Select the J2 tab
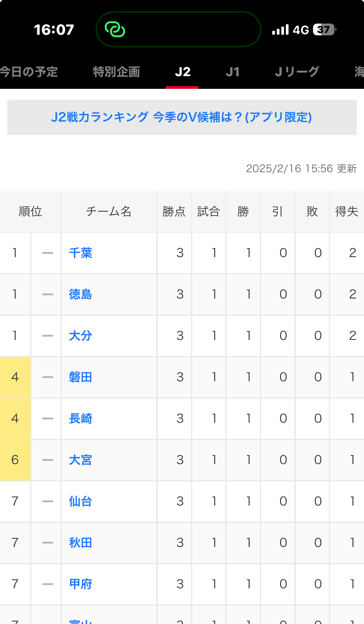Image resolution: width=364 pixels, height=624 pixels. 183,72
